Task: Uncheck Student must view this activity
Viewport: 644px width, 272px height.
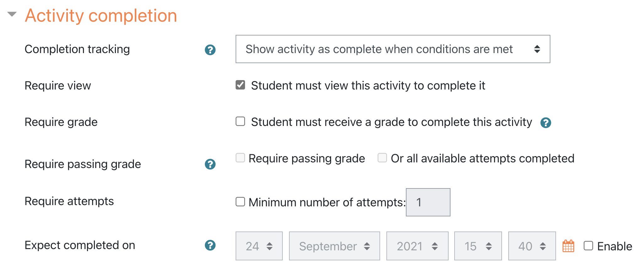Action: [x=240, y=85]
